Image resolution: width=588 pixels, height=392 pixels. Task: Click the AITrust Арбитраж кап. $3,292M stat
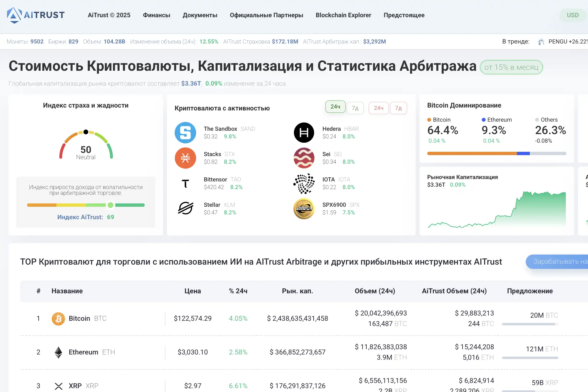tap(344, 42)
